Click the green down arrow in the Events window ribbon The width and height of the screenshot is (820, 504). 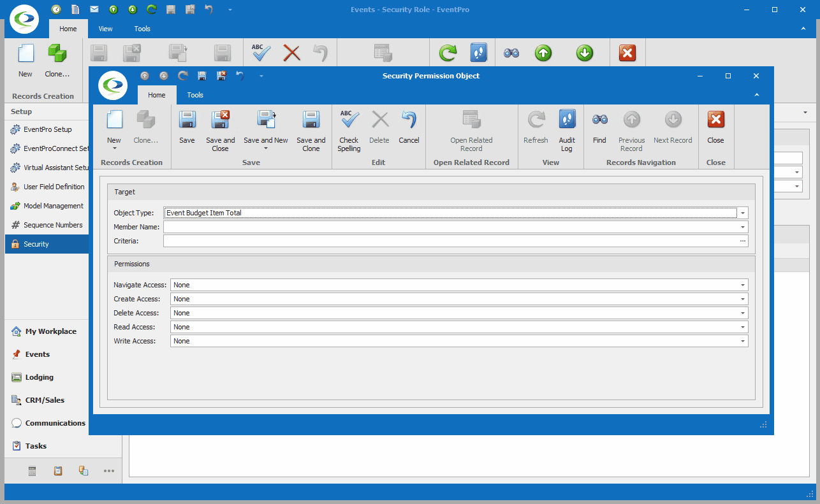(x=585, y=53)
